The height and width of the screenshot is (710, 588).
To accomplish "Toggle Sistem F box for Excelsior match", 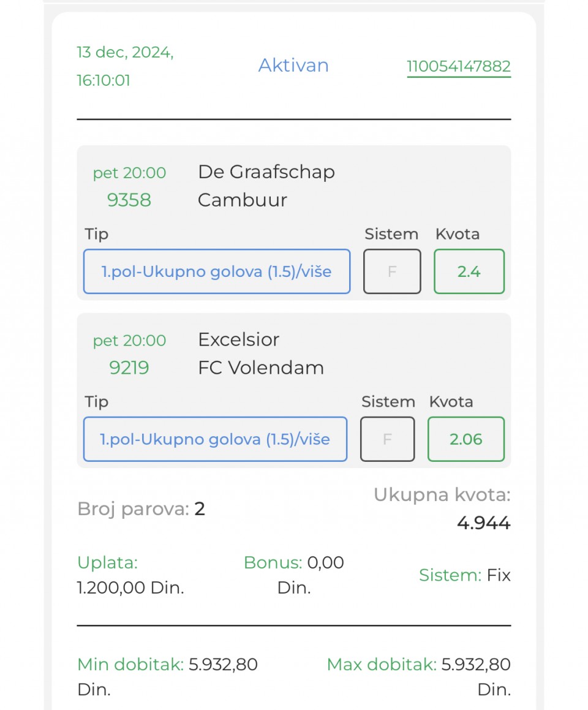I will [x=388, y=439].
